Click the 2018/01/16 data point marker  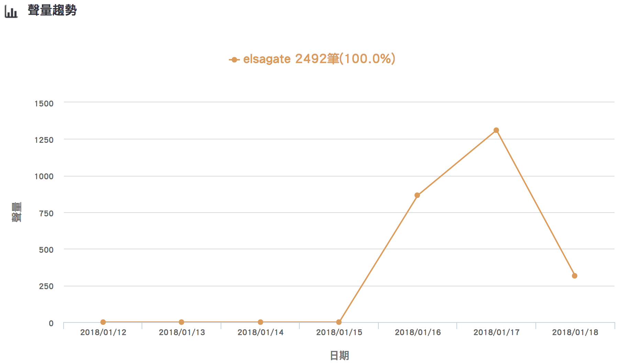click(417, 195)
